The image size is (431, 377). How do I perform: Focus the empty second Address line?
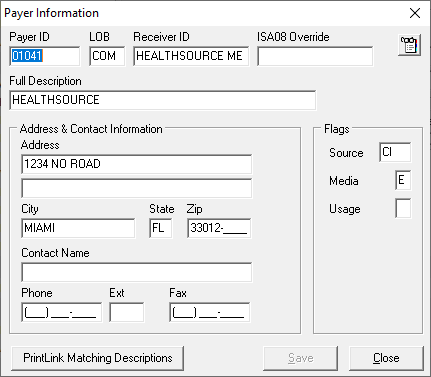[x=137, y=188]
